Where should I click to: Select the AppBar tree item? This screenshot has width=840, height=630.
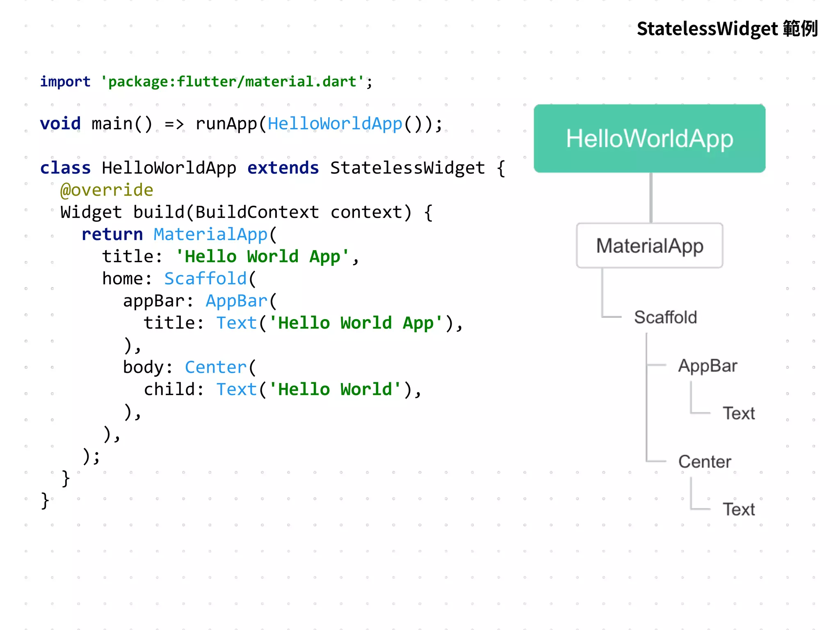[x=707, y=365]
